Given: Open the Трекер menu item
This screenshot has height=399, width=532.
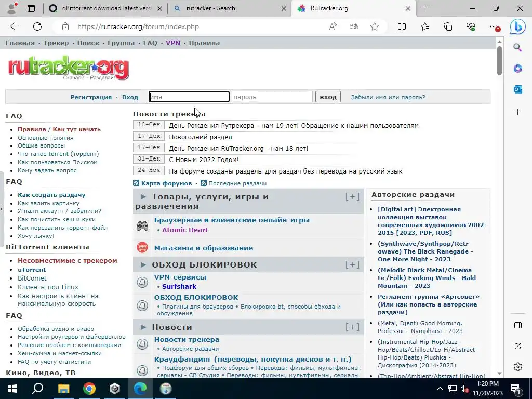Looking at the screenshot, I should [56, 43].
